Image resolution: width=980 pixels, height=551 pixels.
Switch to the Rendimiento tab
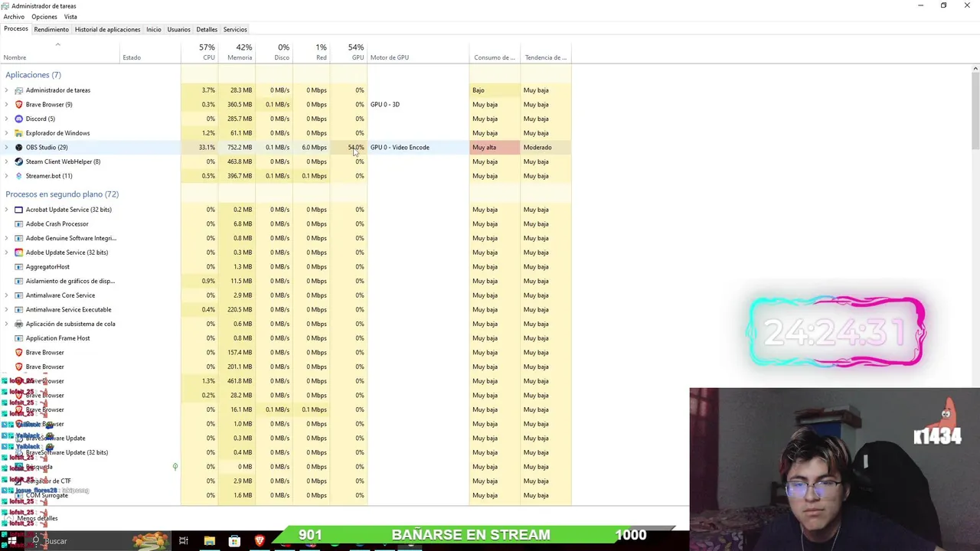click(x=51, y=29)
